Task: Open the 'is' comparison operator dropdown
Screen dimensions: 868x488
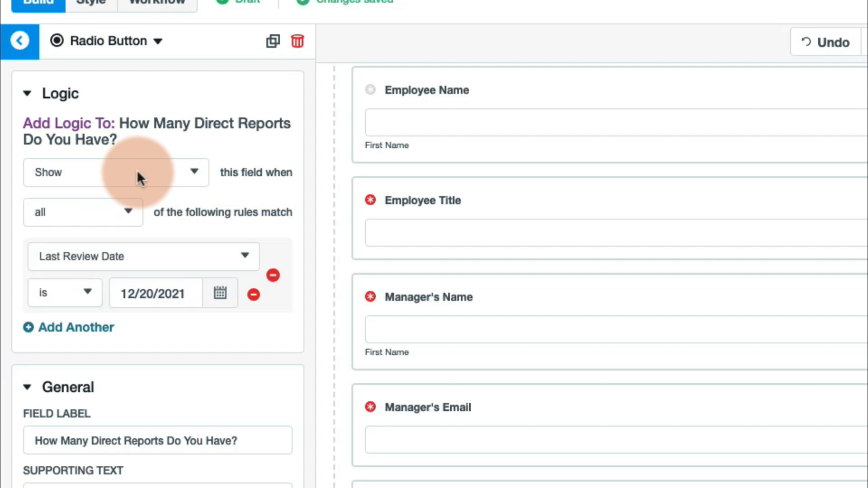Action: (x=65, y=293)
